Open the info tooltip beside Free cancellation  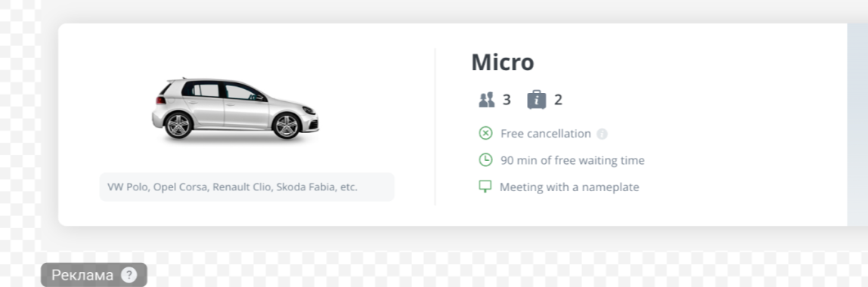603,134
